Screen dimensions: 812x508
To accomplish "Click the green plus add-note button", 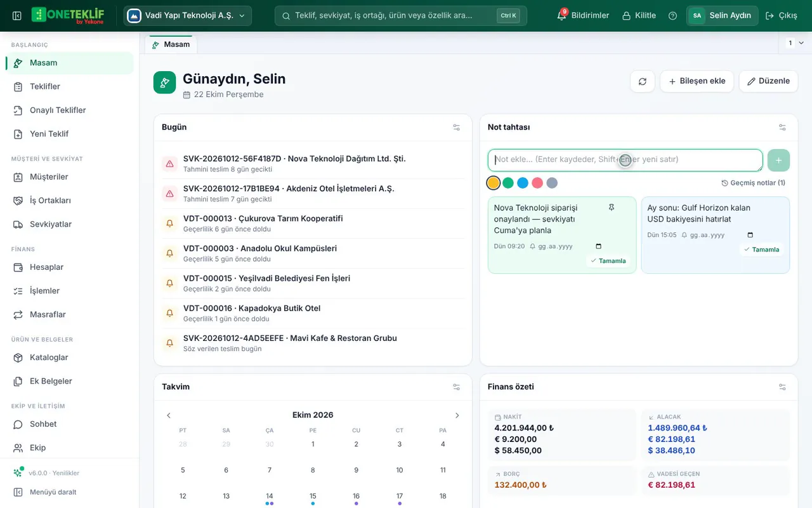I will (779, 160).
